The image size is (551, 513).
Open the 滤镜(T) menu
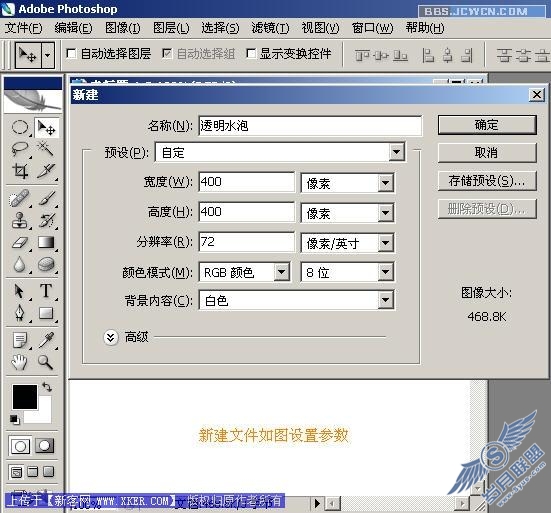pos(270,28)
